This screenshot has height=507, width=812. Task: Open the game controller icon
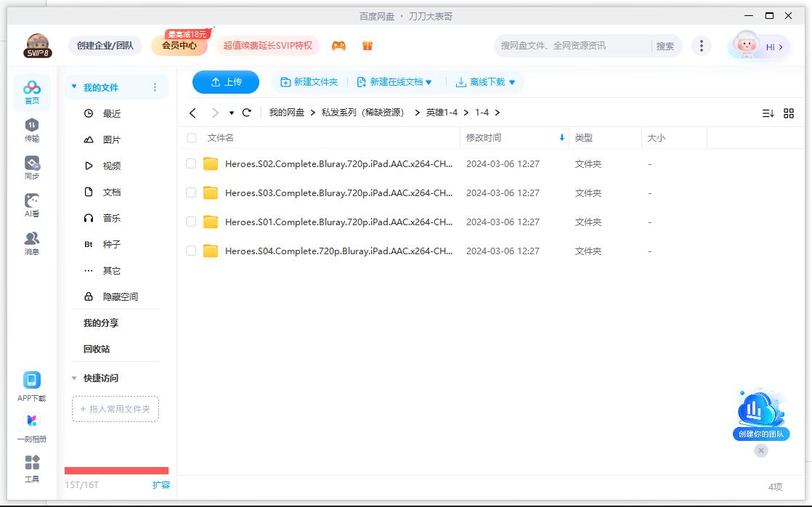(338, 46)
